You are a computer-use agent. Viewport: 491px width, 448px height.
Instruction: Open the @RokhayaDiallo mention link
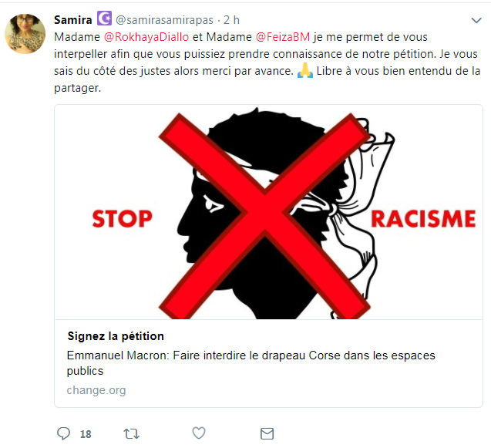point(146,37)
